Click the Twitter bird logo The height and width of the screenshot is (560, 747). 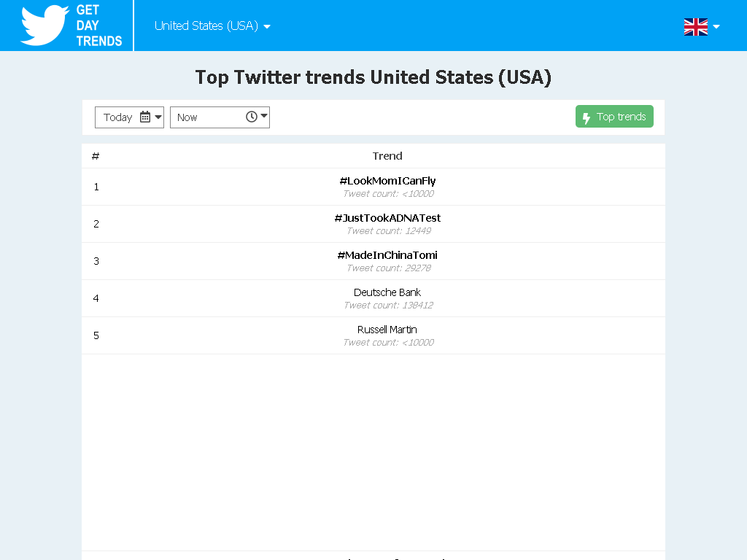(44, 26)
